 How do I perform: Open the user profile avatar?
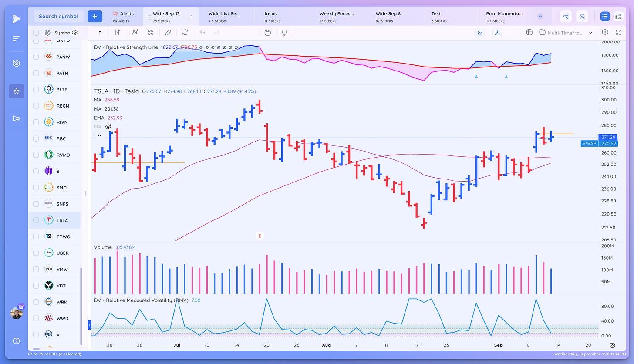[x=17, y=313]
